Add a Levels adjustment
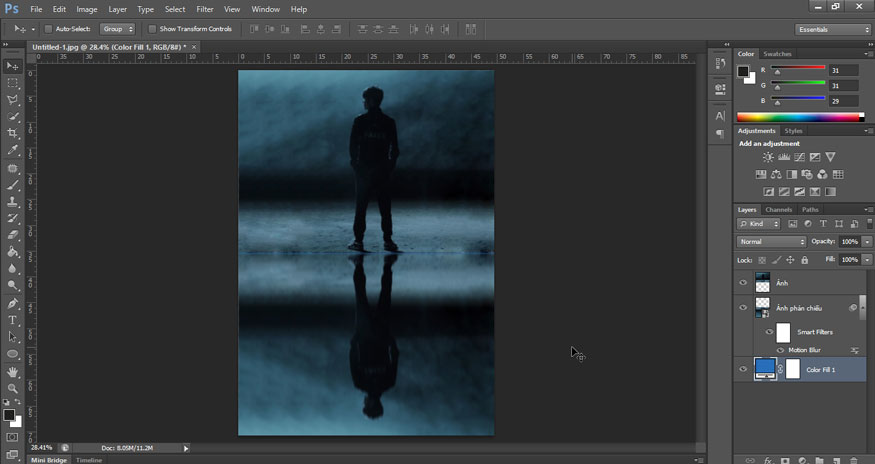 coord(783,157)
